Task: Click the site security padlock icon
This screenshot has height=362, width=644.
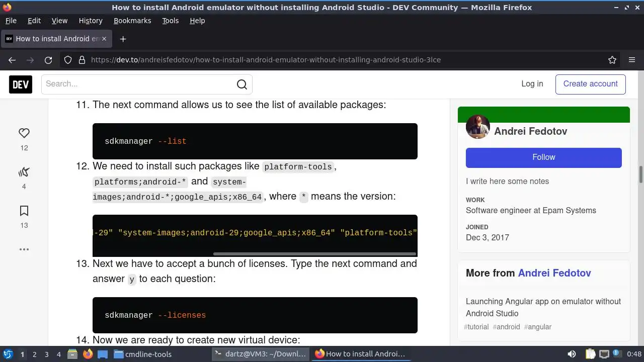Action: coord(82,60)
